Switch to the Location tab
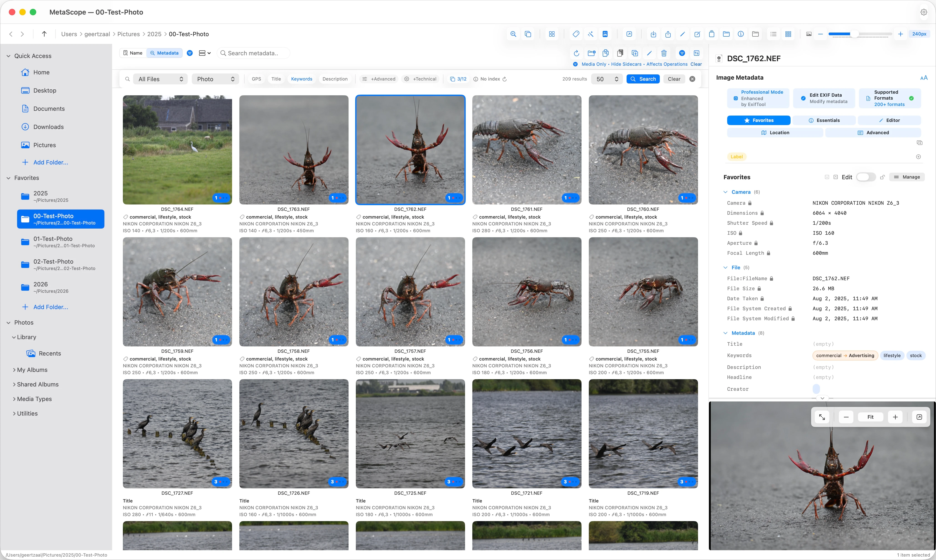 click(x=775, y=132)
